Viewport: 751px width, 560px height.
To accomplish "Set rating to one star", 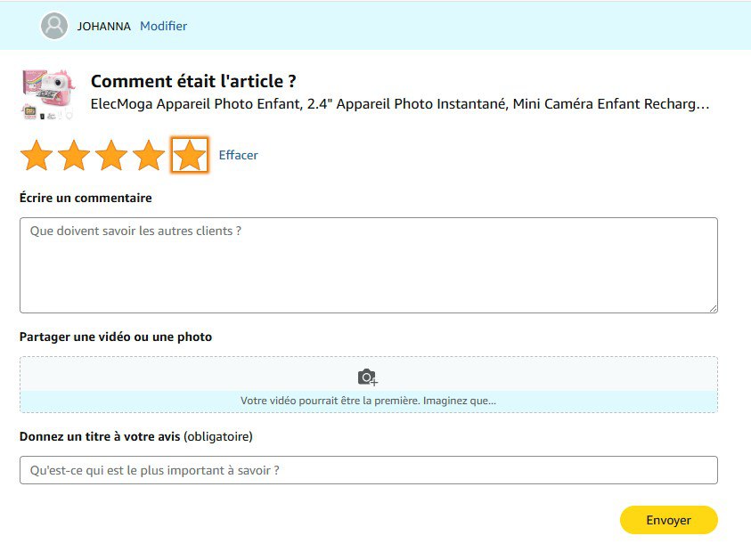I will [37, 155].
